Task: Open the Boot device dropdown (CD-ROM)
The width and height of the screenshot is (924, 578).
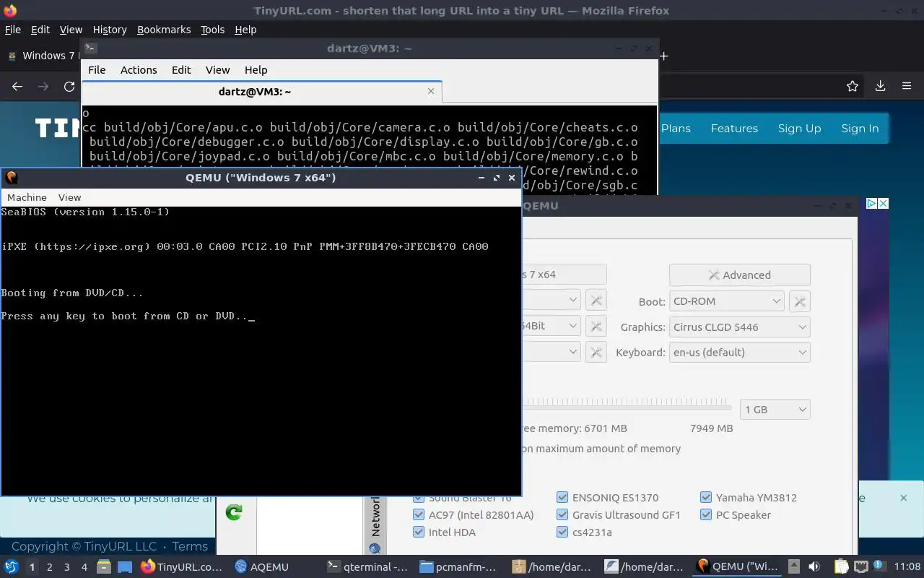Action: click(727, 301)
